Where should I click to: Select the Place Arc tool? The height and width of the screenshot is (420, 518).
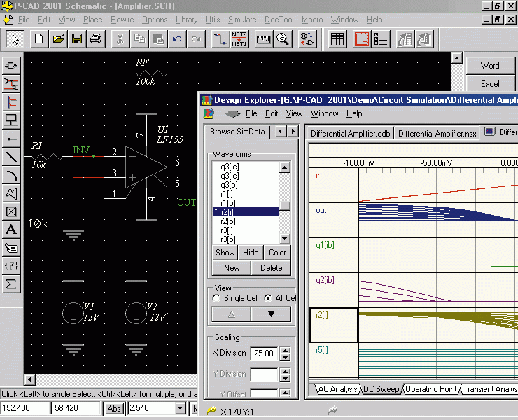pos(12,175)
